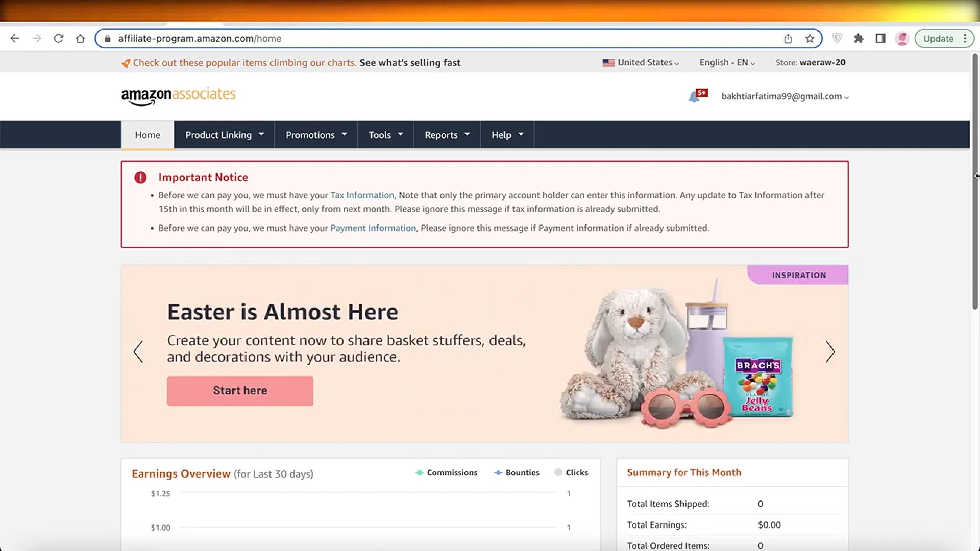Reload the page with the refresh icon

(x=59, y=38)
